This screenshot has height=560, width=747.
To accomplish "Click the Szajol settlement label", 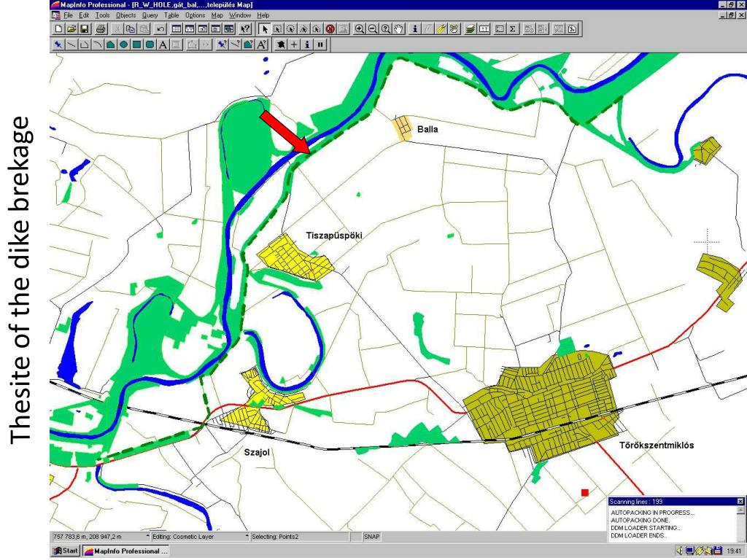I will pos(257,452).
